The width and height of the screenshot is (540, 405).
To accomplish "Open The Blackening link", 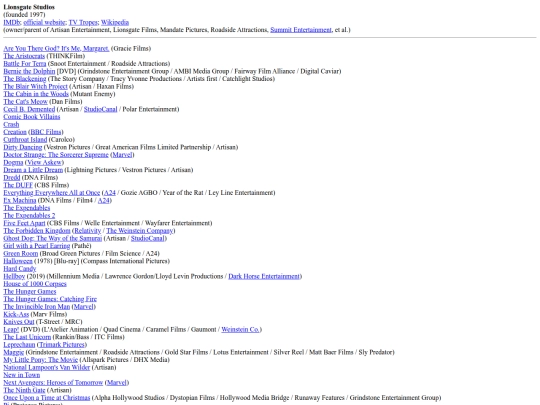I will 25,79.
